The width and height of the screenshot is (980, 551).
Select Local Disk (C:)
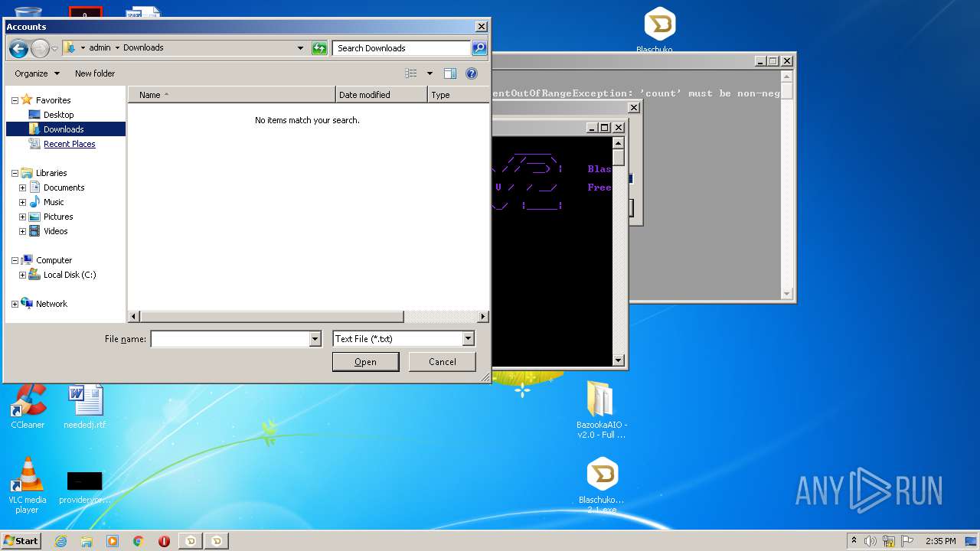[x=69, y=275]
